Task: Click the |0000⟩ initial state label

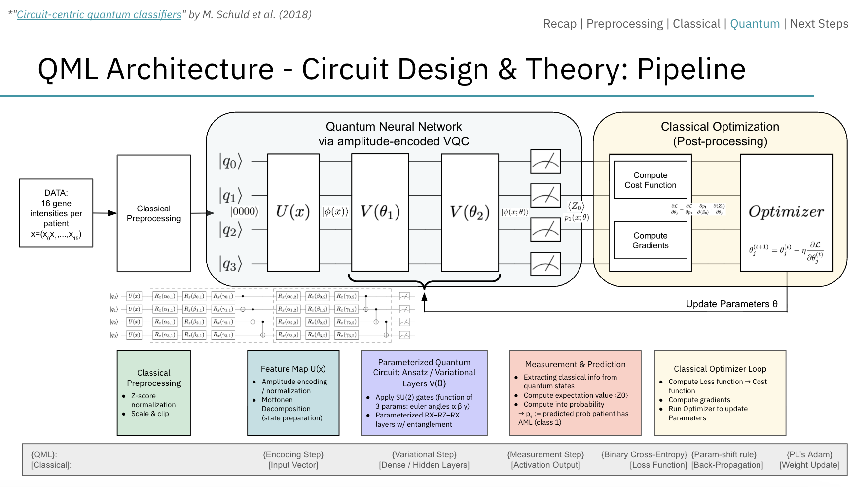Action: tap(245, 211)
